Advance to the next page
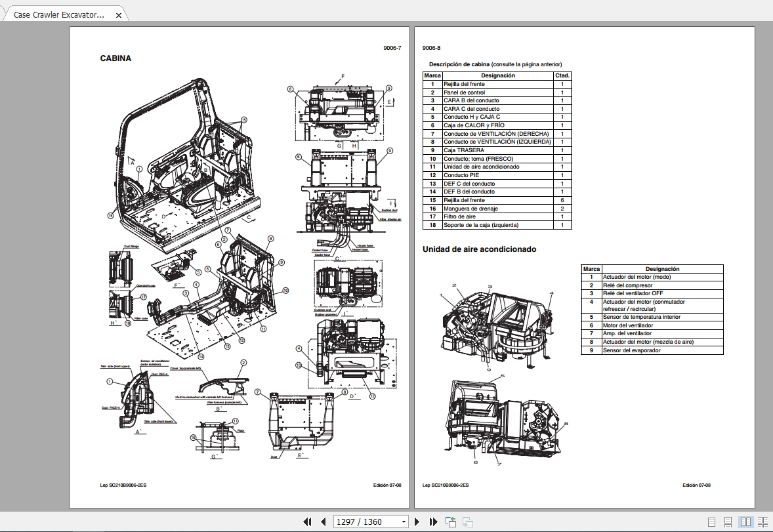The image size is (773, 532). click(x=417, y=522)
